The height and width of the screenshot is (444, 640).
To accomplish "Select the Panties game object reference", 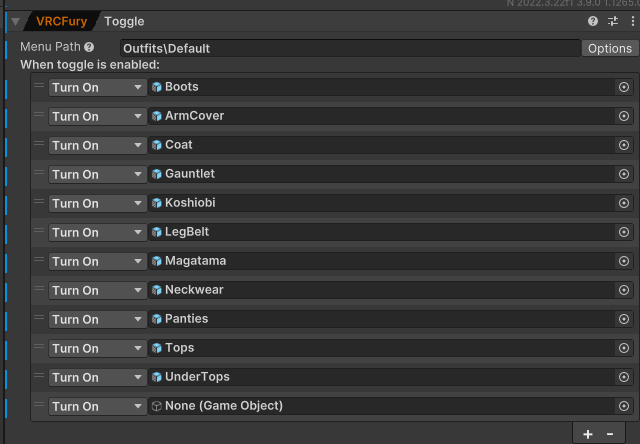I will click(382, 319).
